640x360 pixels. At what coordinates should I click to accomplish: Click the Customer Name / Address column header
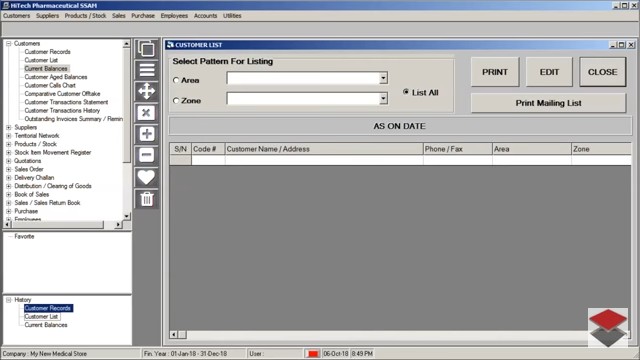tap(324, 149)
